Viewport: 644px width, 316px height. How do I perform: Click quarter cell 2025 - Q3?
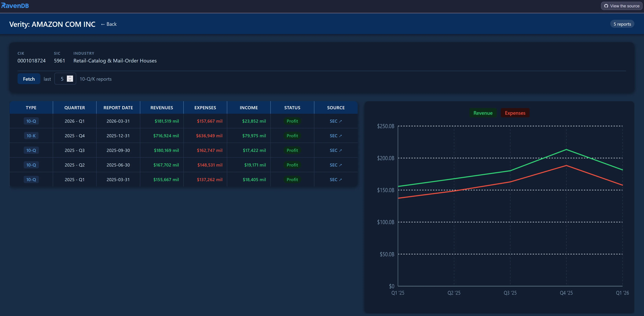click(x=74, y=150)
